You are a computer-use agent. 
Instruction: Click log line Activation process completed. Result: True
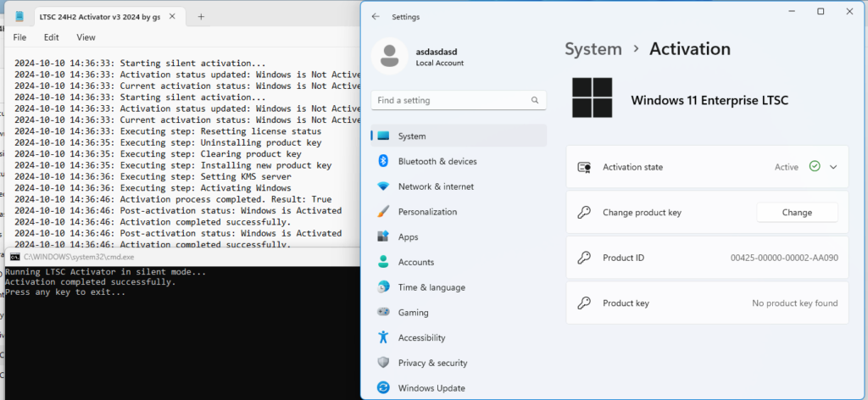pyautogui.click(x=173, y=199)
